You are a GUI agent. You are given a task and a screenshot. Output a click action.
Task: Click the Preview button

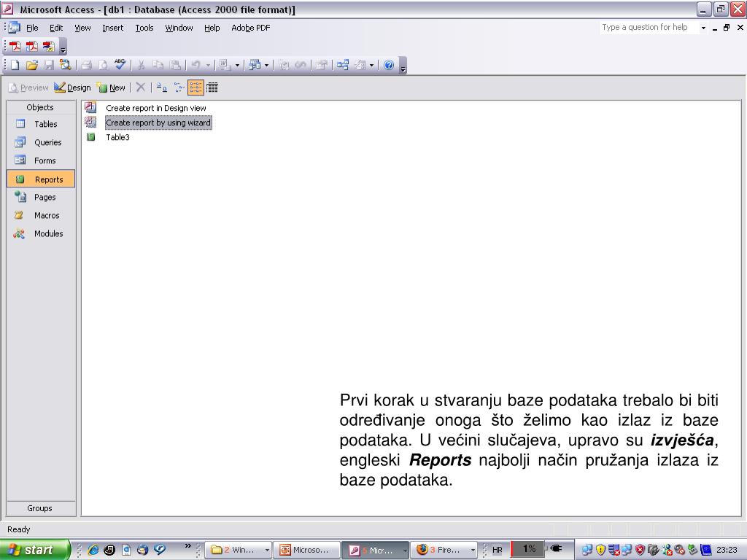[28, 87]
